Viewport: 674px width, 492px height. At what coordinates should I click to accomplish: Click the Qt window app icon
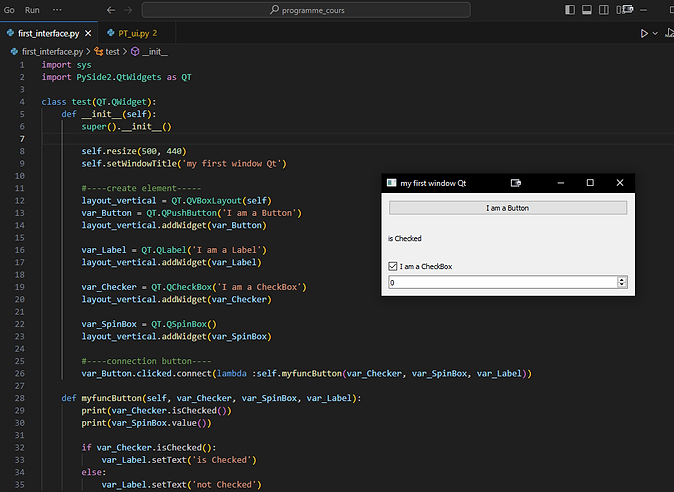tap(391, 183)
